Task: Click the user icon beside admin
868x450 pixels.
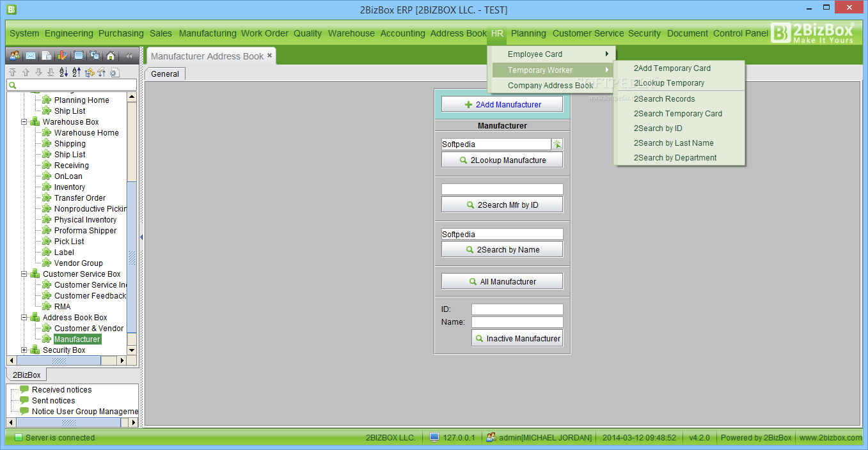Action: click(x=491, y=437)
